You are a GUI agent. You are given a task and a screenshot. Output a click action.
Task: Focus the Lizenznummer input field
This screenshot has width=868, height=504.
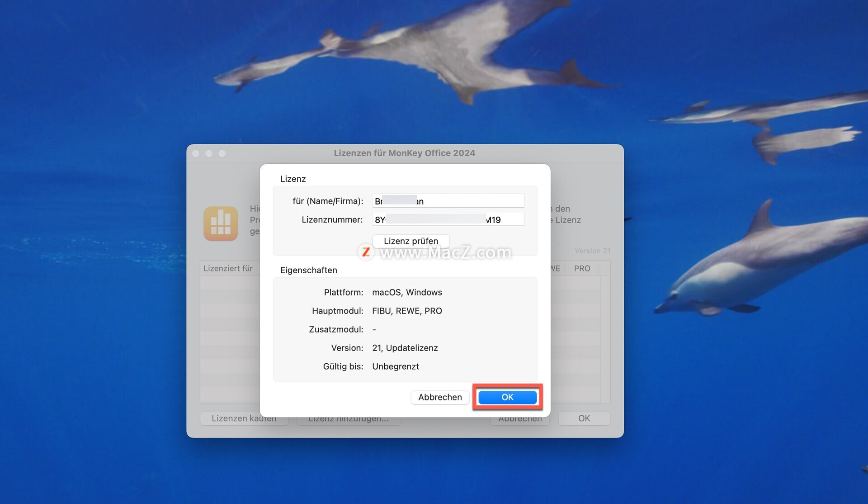click(448, 219)
